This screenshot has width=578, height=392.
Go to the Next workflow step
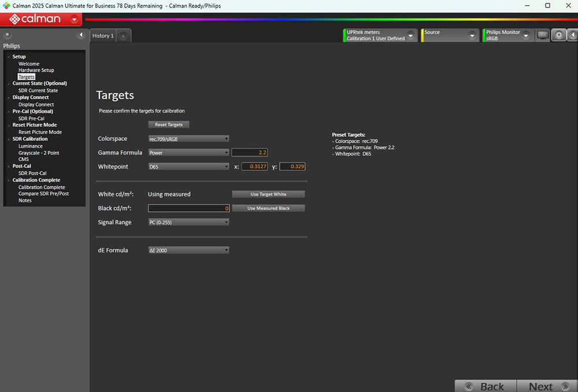tap(546, 386)
